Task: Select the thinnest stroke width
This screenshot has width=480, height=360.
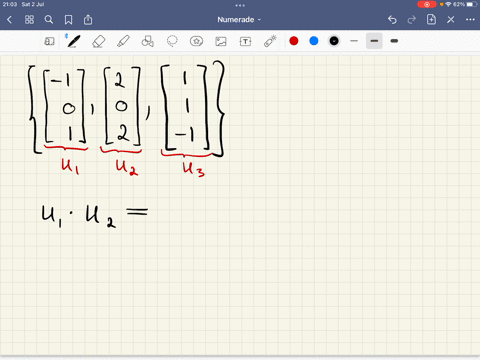Action: 354,41
